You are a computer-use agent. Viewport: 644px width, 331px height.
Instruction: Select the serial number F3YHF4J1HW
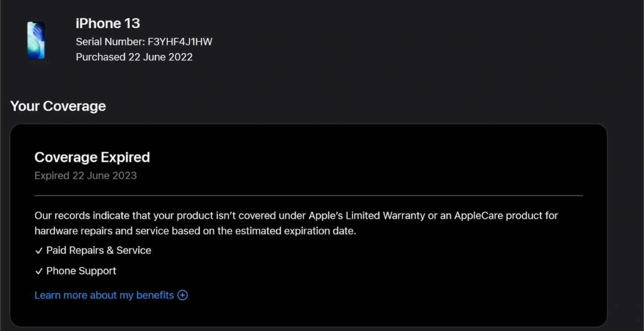coord(180,42)
